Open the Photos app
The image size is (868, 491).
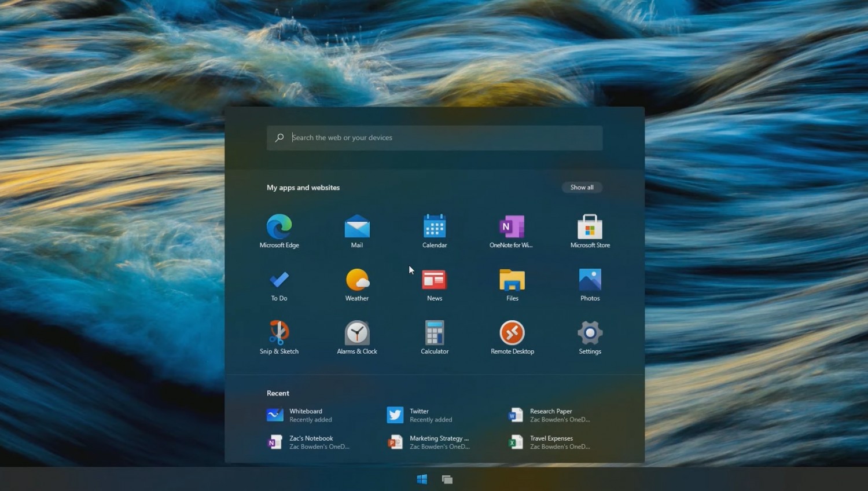click(x=590, y=284)
